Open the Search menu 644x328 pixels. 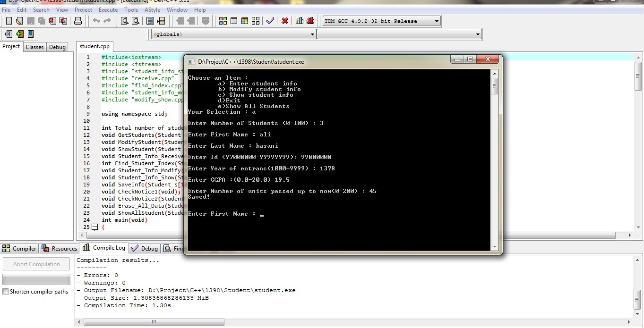click(x=41, y=9)
